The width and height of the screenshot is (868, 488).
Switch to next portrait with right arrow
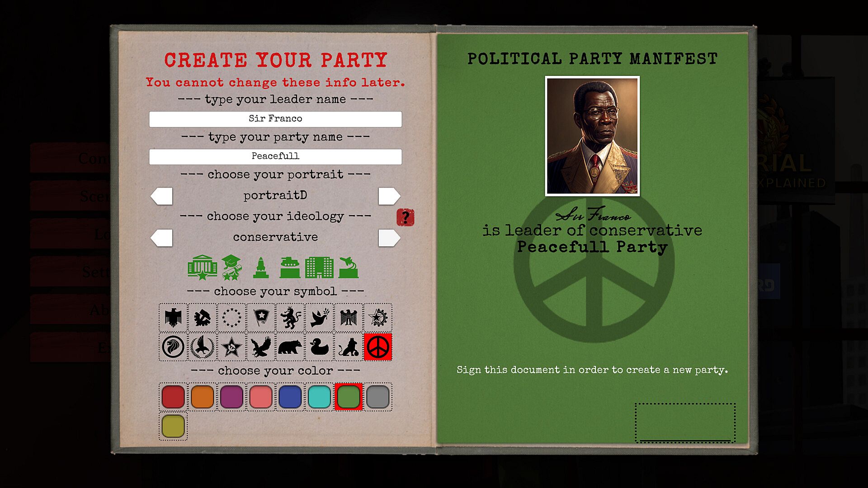point(389,196)
